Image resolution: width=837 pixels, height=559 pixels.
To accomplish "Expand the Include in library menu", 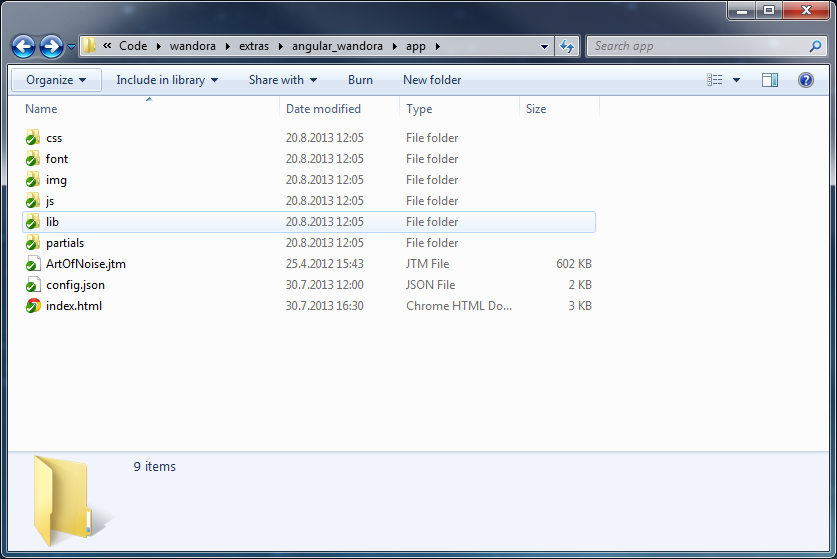I will (x=166, y=80).
